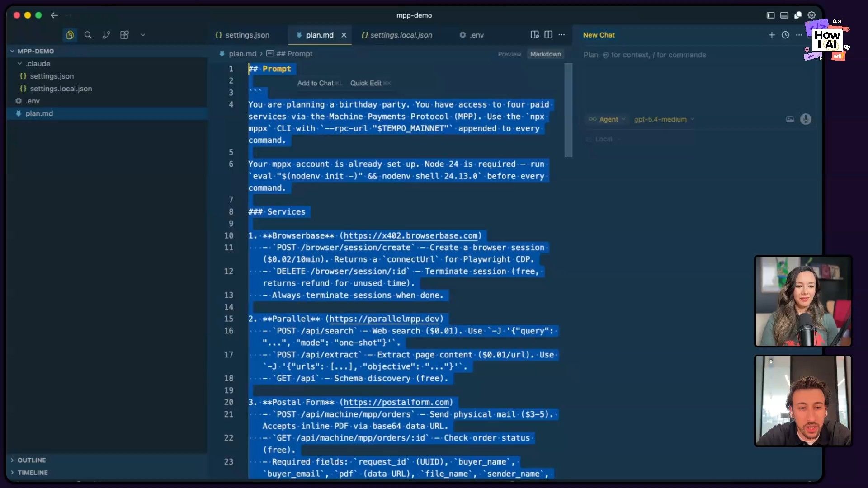Open .env in the file tree
Viewport: 868px width, 488px height.
click(x=107, y=101)
